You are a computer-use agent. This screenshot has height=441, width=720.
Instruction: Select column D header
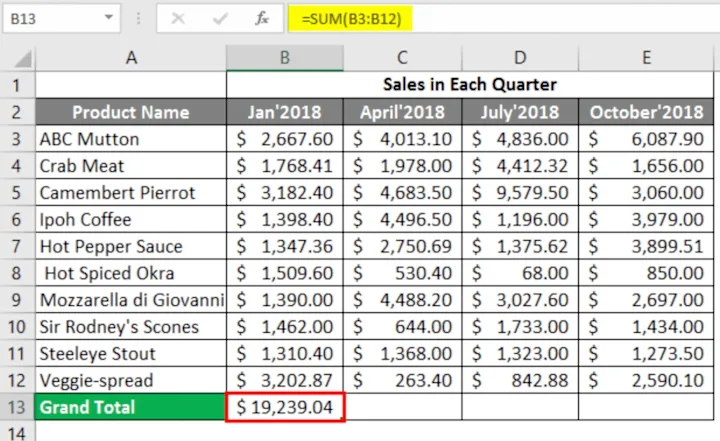(520, 58)
